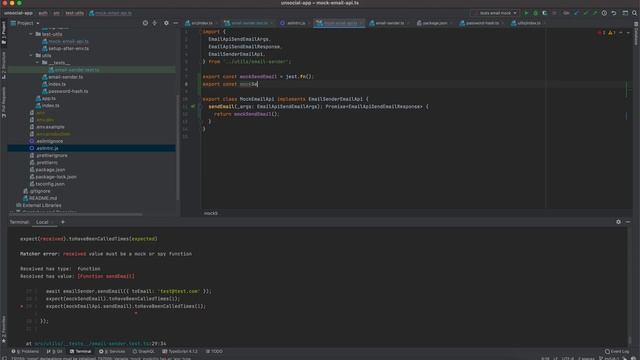Click the test-utils breadcrumb in navigation bar
The height and width of the screenshot is (360, 640).
pyautogui.click(x=75, y=13)
